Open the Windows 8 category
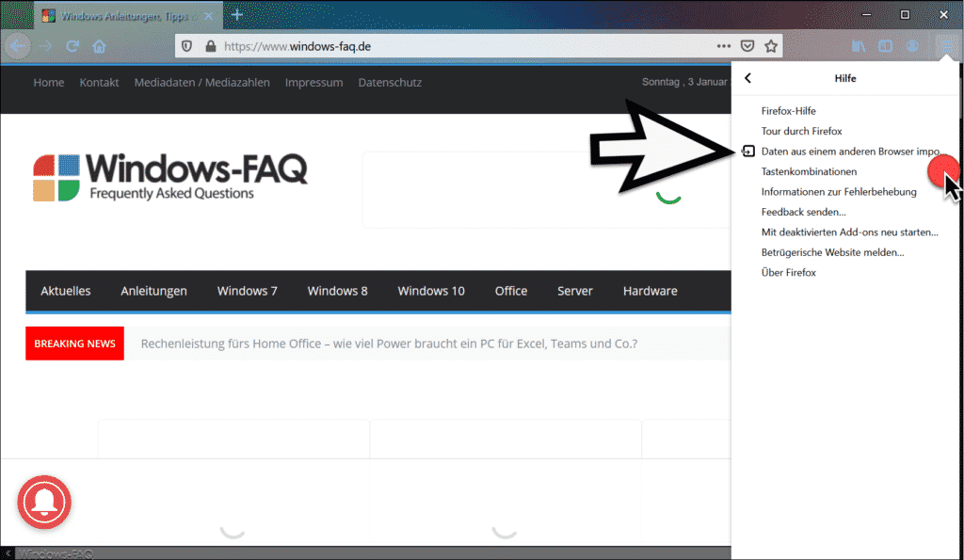Image resolution: width=964 pixels, height=560 pixels. (x=338, y=291)
